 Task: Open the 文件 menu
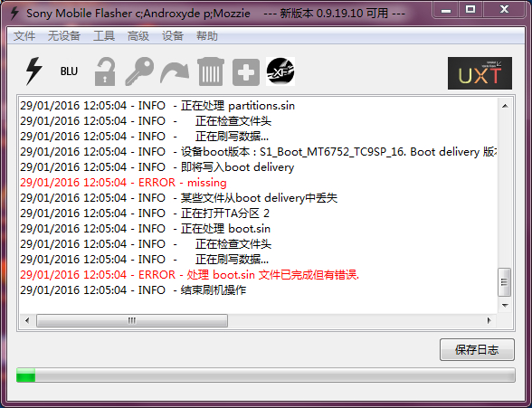coord(24,36)
